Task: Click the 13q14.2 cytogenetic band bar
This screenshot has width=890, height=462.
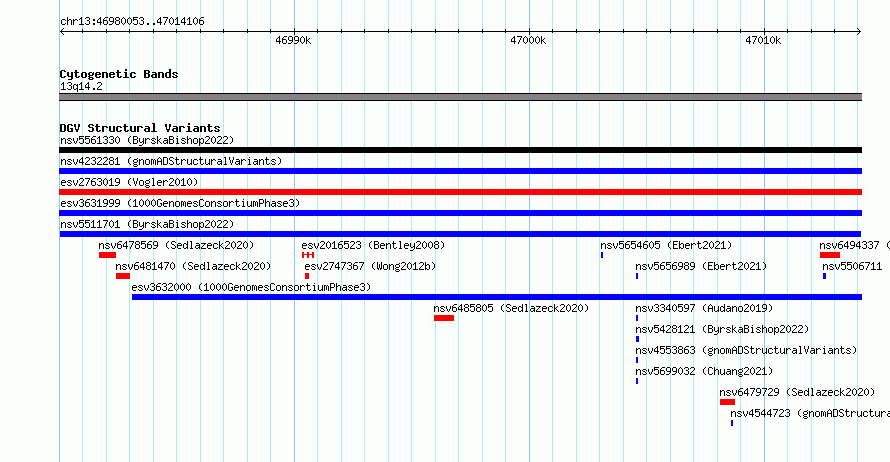Action: coord(460,97)
